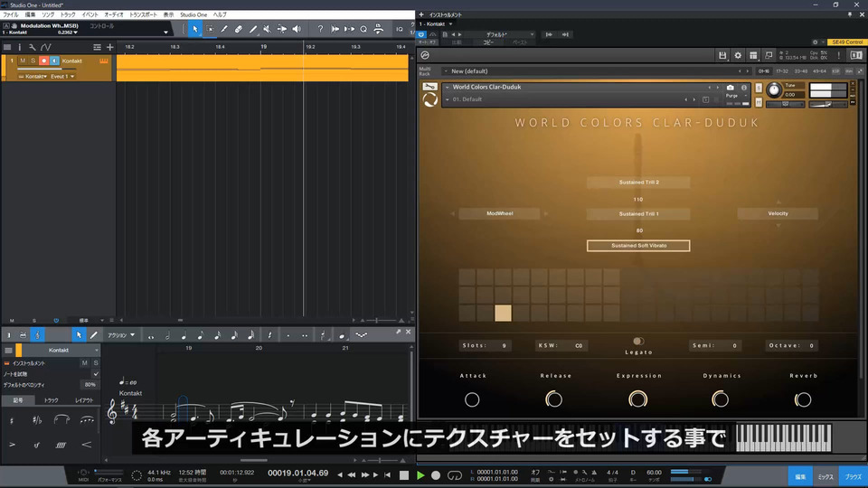
Task: Open the Event 1 dropdown on track
Action: click(62, 76)
